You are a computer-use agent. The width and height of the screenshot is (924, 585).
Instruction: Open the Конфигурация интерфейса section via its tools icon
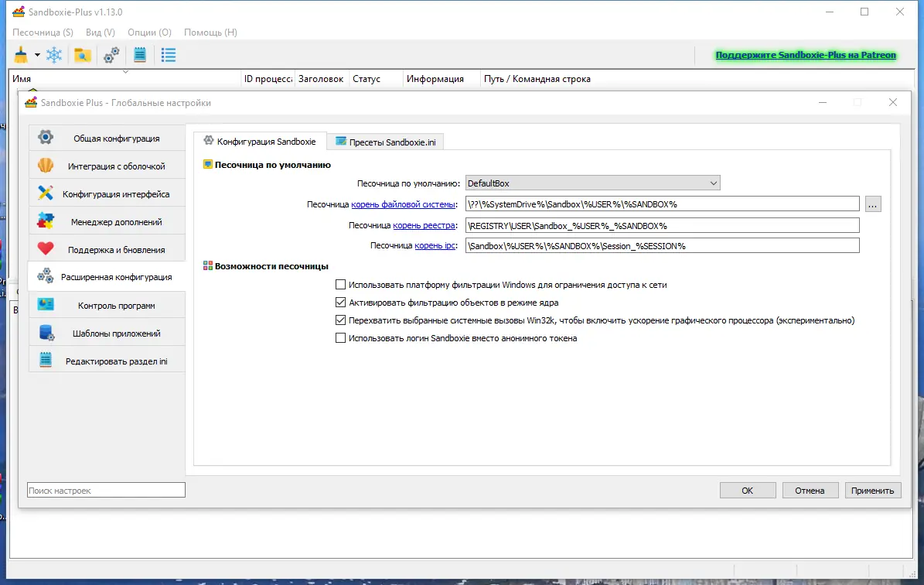[46, 193]
